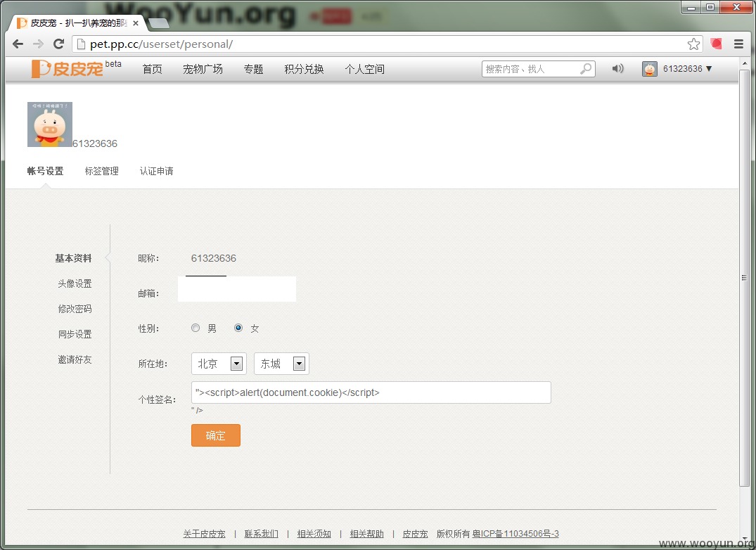Select 头像设置 in sidebar
The image size is (756, 550).
tap(75, 283)
